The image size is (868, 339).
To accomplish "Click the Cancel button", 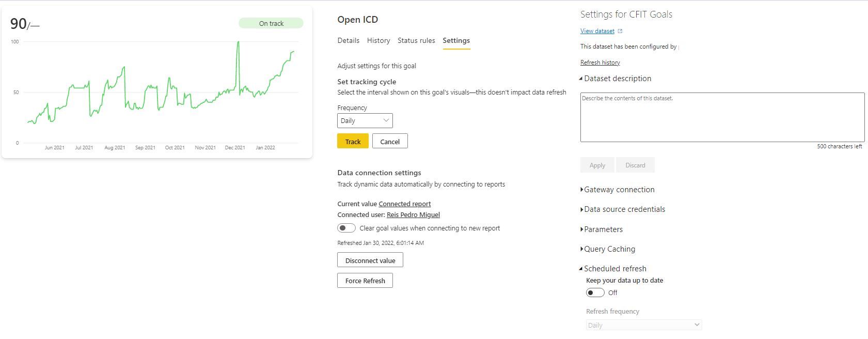I will coord(390,141).
